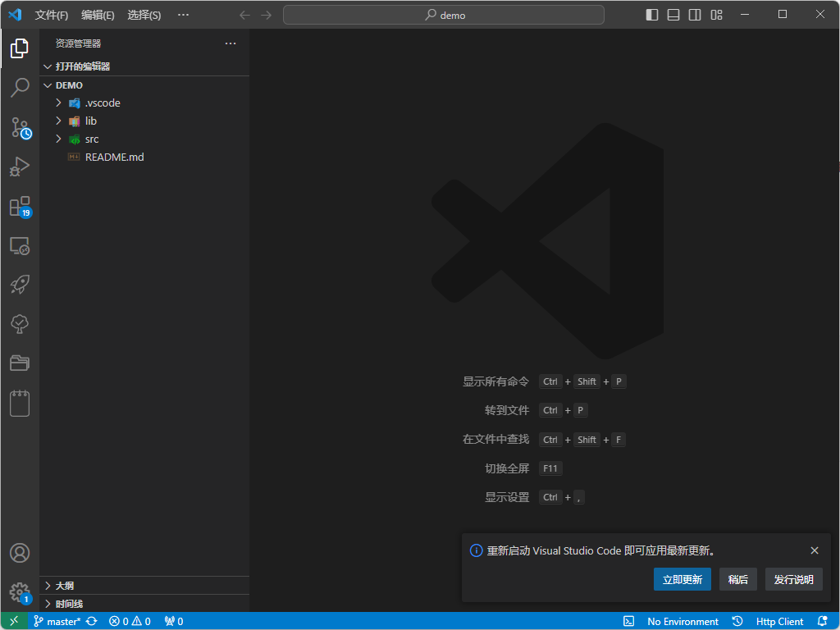This screenshot has height=630, width=840.
Task: Open the Source Control view
Action: coord(20,127)
